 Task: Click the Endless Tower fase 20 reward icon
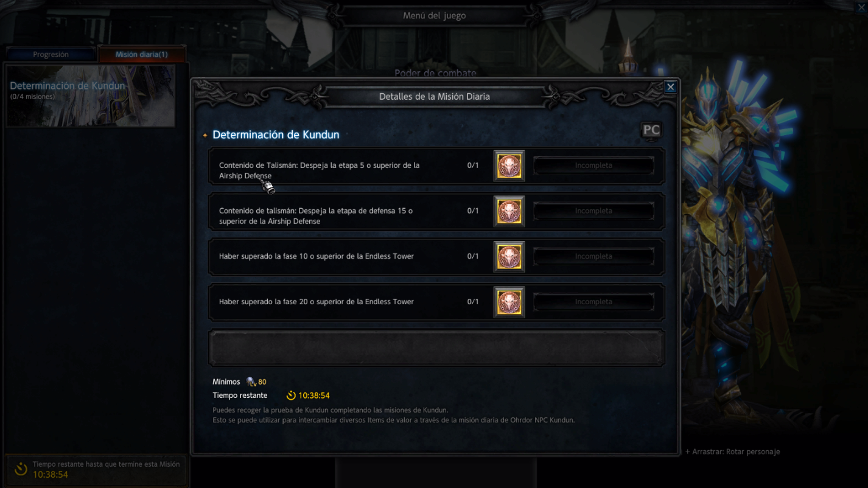click(509, 302)
